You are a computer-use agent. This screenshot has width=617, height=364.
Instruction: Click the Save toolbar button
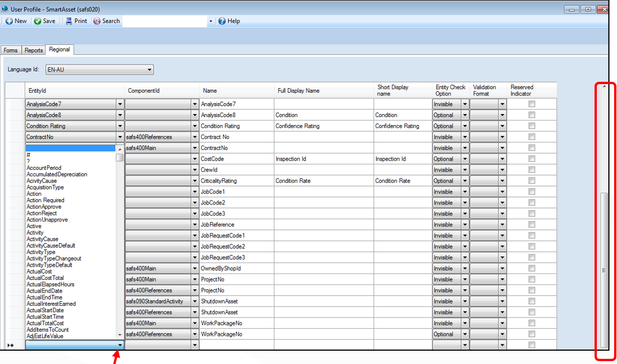point(44,21)
